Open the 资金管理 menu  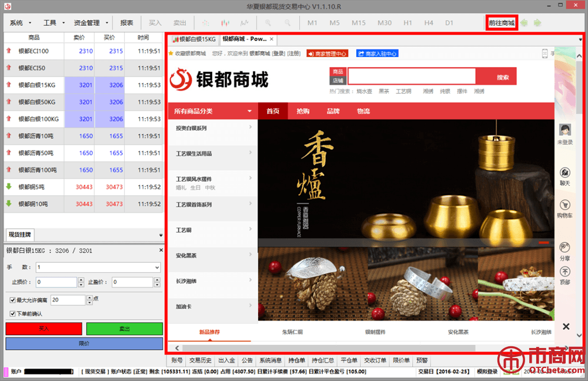click(90, 23)
